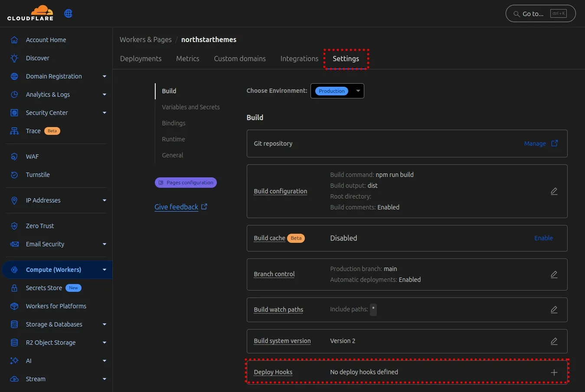Click the WAF shield icon
The width and height of the screenshot is (585, 392).
coord(14,157)
